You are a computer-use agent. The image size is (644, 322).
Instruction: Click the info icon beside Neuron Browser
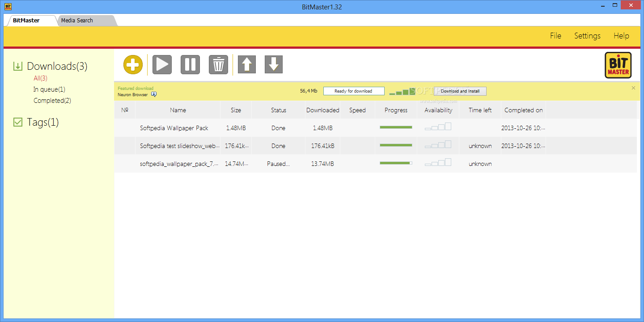(154, 94)
